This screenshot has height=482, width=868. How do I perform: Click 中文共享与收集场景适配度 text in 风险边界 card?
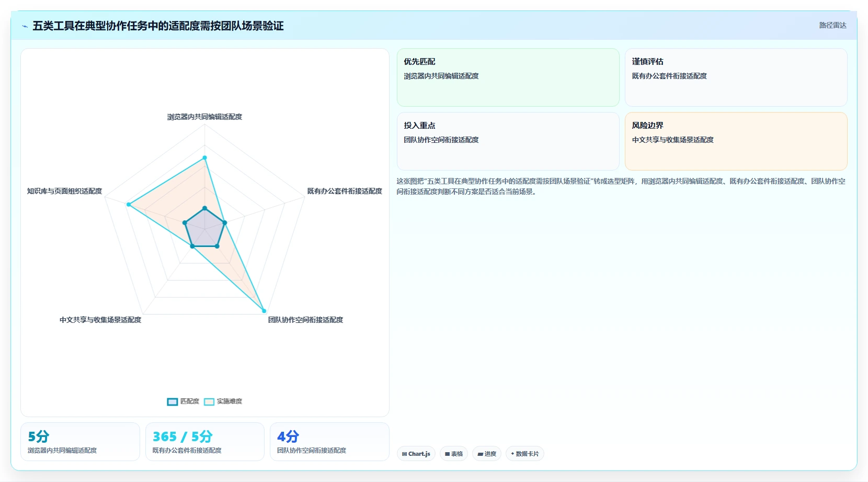coord(672,140)
